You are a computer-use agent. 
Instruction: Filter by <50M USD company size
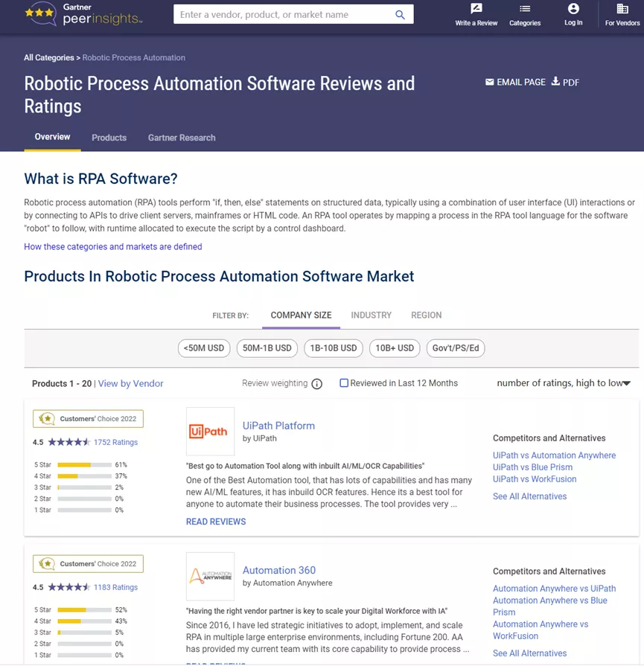pyautogui.click(x=204, y=348)
